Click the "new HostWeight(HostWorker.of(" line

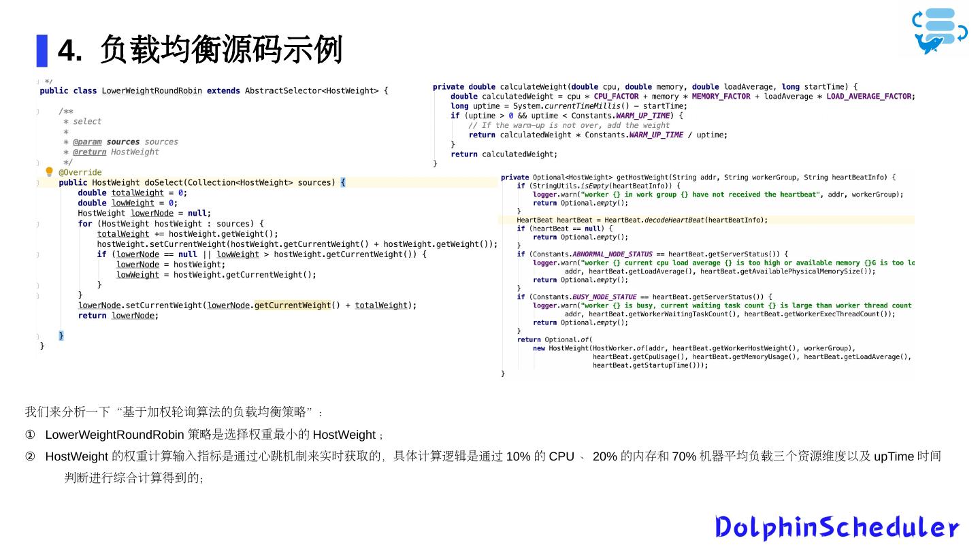pyautogui.click(x=694, y=348)
